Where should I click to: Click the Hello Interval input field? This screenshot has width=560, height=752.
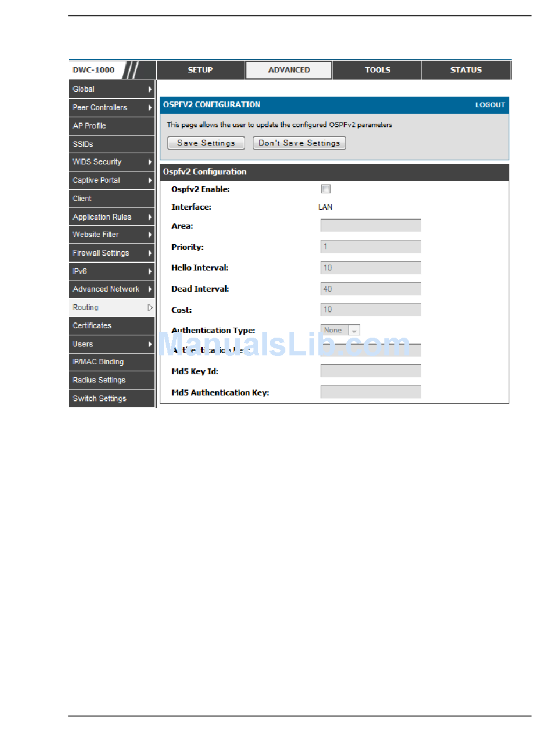370,268
